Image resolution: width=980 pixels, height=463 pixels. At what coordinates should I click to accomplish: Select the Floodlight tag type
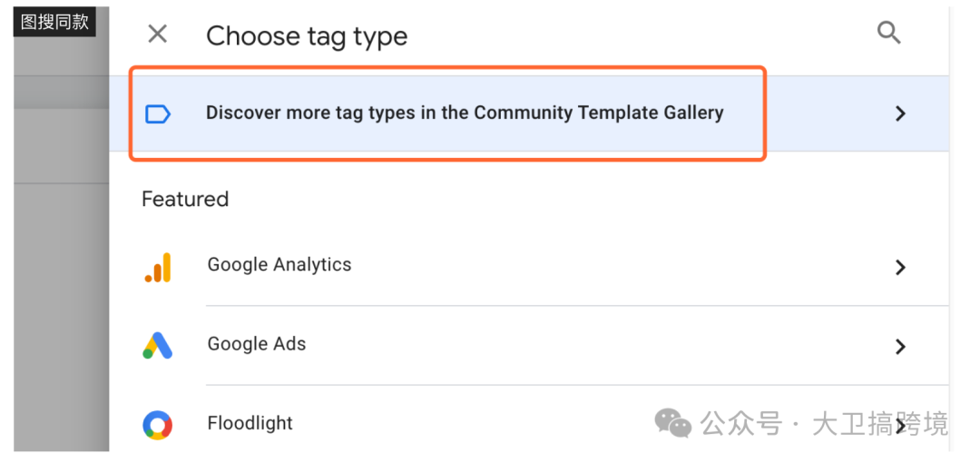pyautogui.click(x=250, y=423)
